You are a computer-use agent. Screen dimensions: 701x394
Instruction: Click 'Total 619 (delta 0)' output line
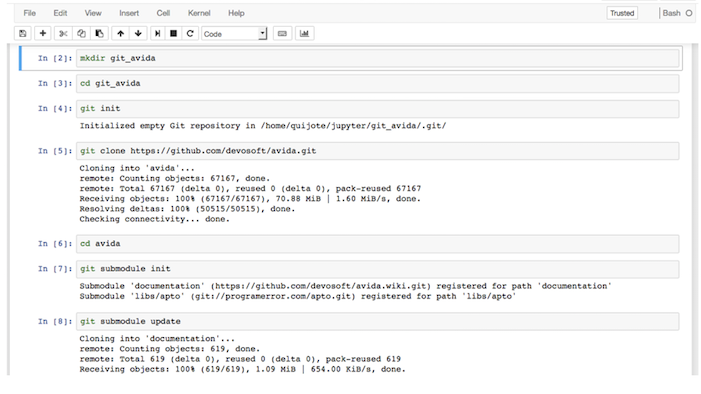240,359
